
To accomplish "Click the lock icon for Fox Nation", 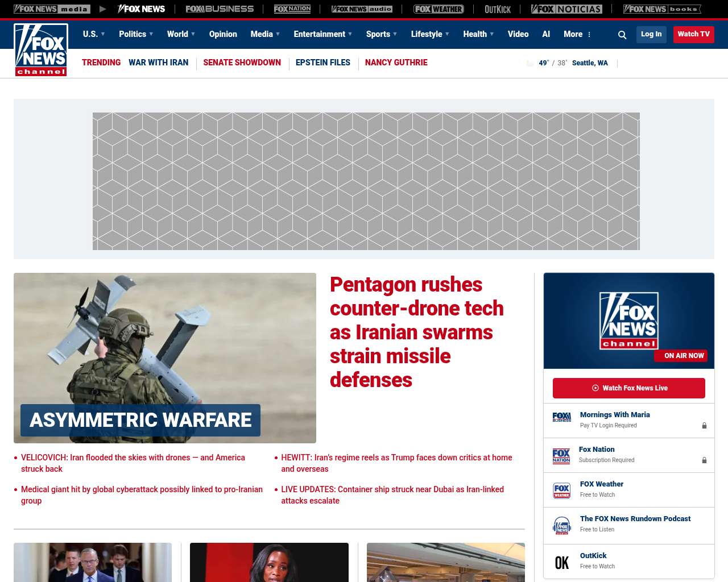I will (x=704, y=460).
